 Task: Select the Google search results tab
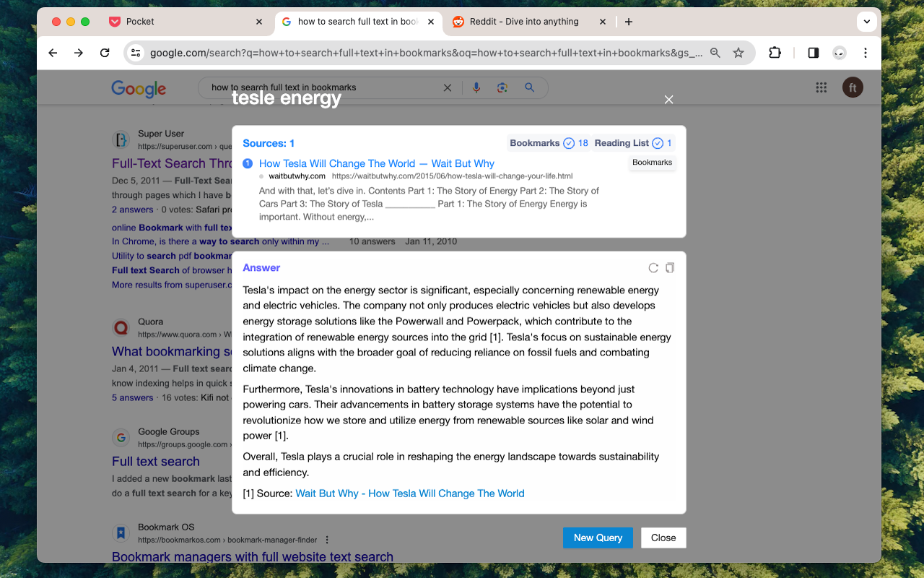coord(358,22)
